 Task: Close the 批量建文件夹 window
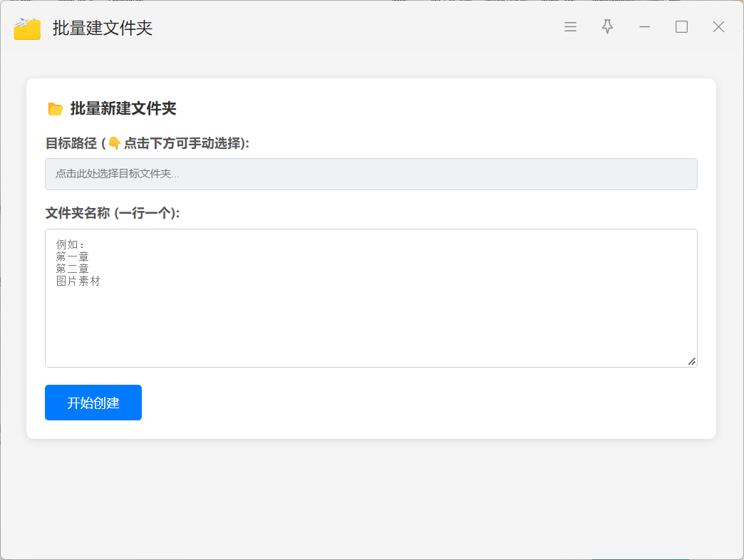[x=718, y=27]
